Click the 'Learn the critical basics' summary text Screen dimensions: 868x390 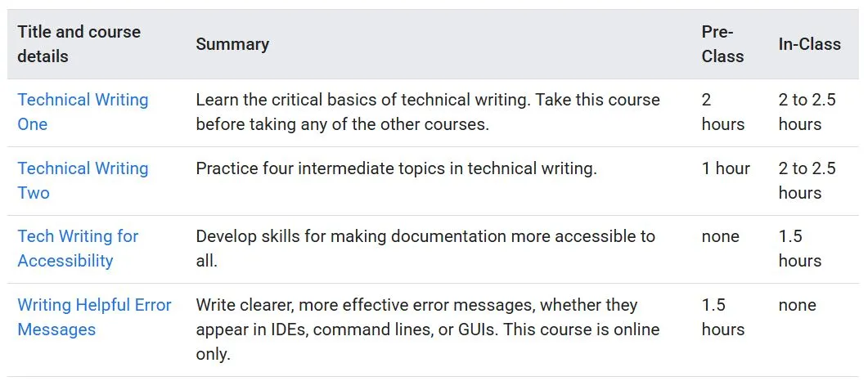(x=428, y=112)
